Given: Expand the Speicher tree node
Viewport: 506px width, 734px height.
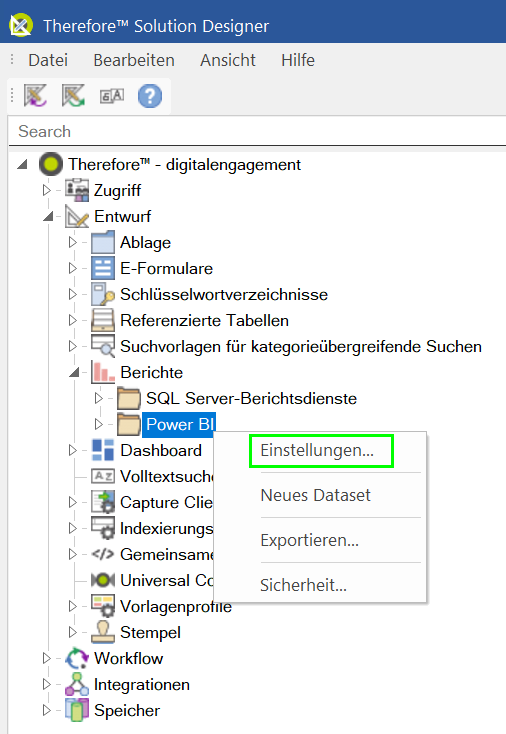Looking at the screenshot, I should (x=46, y=710).
